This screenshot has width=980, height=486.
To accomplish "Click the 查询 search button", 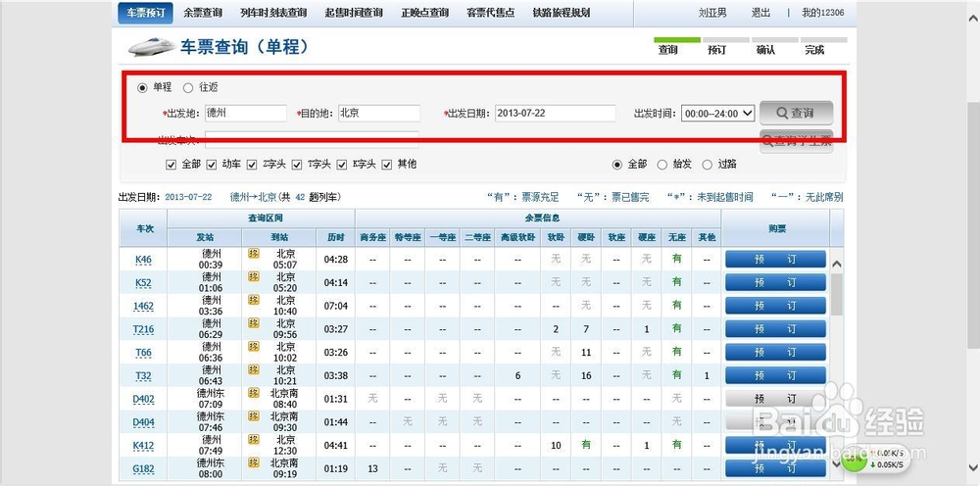I will [796, 113].
